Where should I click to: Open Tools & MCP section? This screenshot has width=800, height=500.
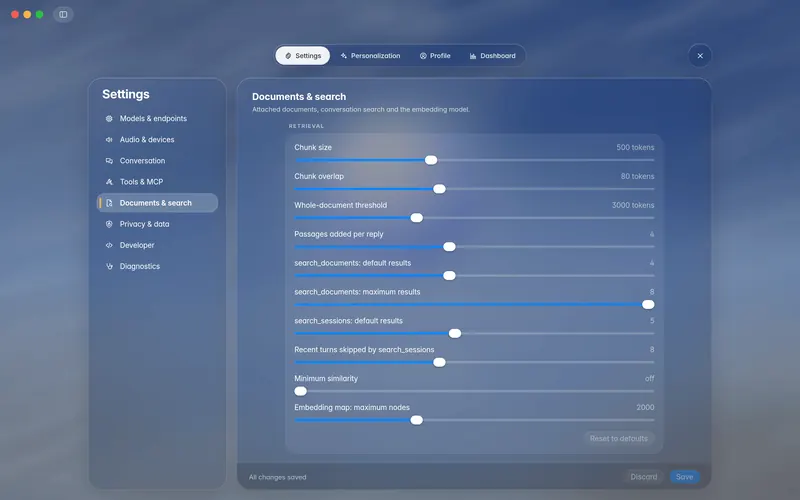[x=157, y=182]
